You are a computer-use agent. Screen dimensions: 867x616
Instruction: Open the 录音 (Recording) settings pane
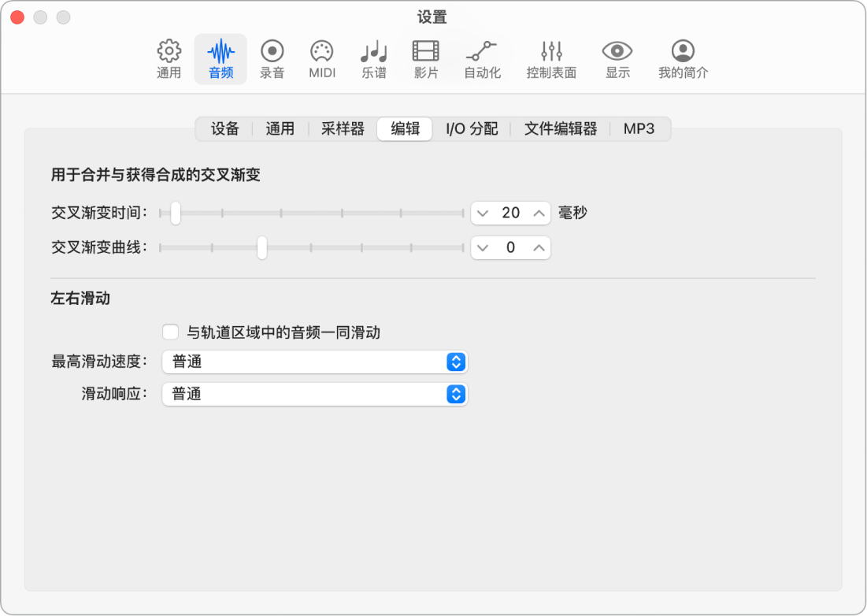pos(272,58)
